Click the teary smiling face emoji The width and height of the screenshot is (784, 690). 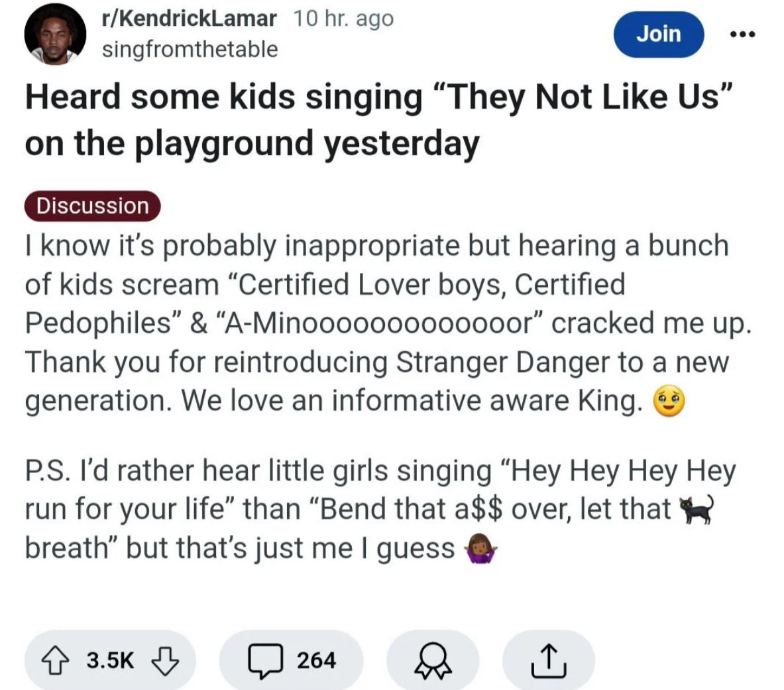tap(669, 402)
